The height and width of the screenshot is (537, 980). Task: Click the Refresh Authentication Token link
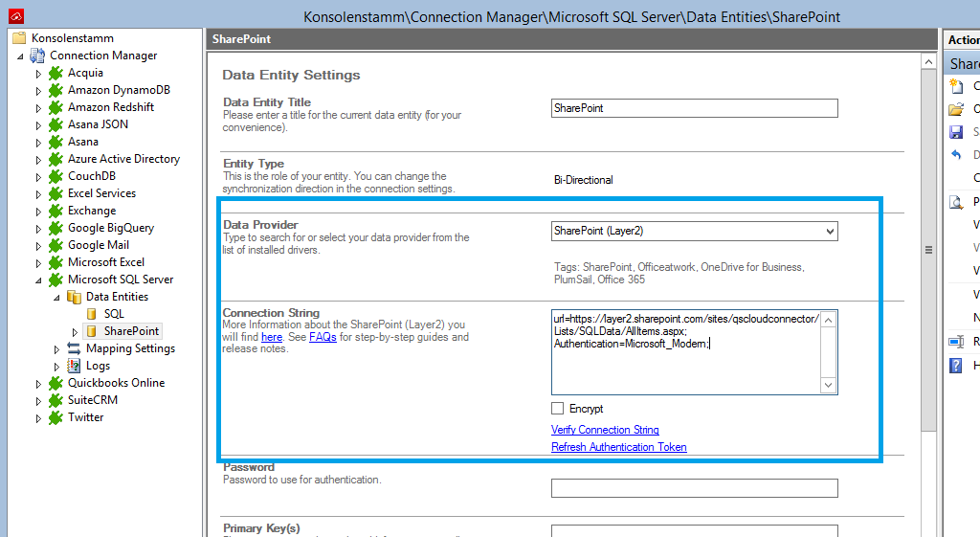click(619, 447)
